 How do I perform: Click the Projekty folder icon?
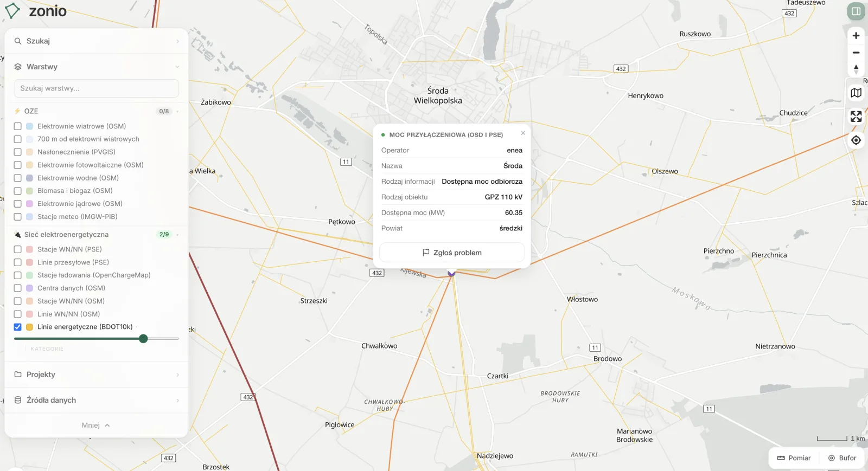18,375
